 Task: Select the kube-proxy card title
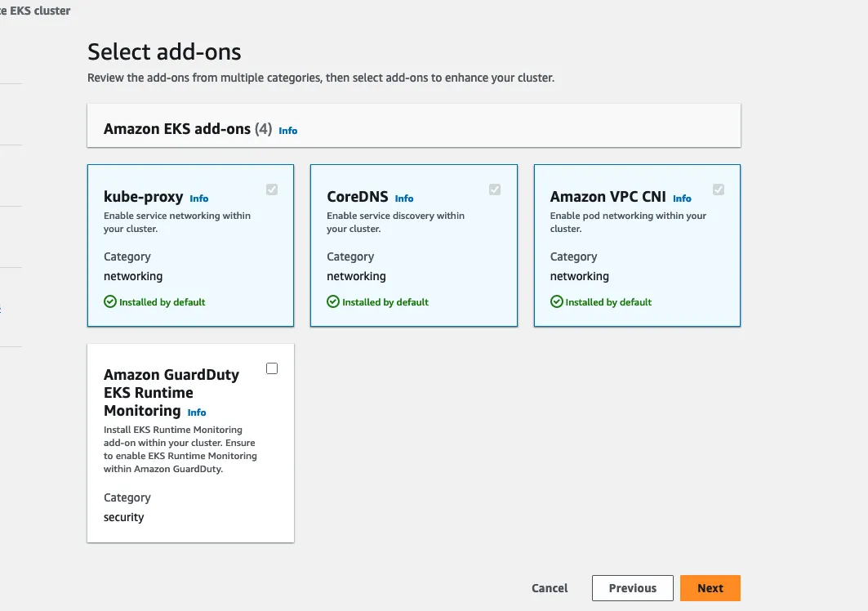click(x=144, y=197)
